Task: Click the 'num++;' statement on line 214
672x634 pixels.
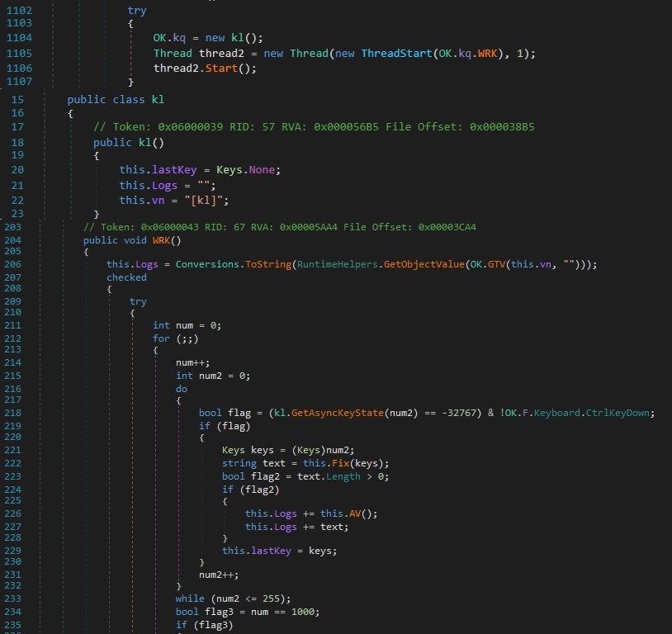Action: [192, 362]
